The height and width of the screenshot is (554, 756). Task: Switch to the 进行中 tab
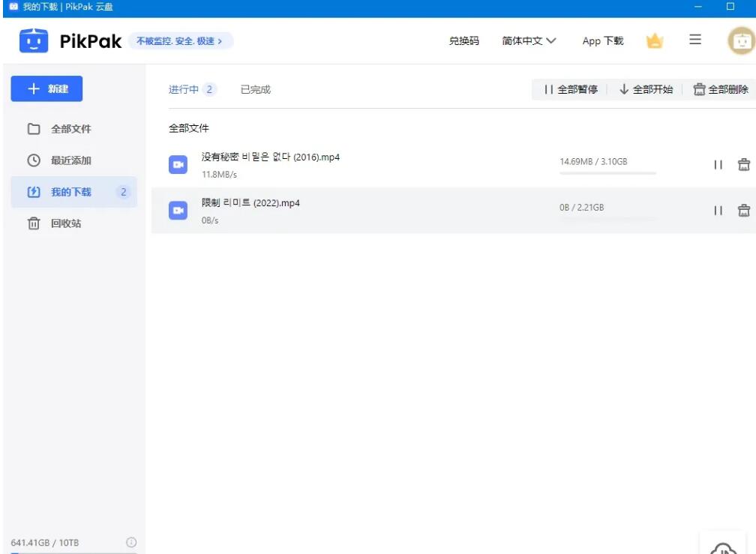pos(192,90)
